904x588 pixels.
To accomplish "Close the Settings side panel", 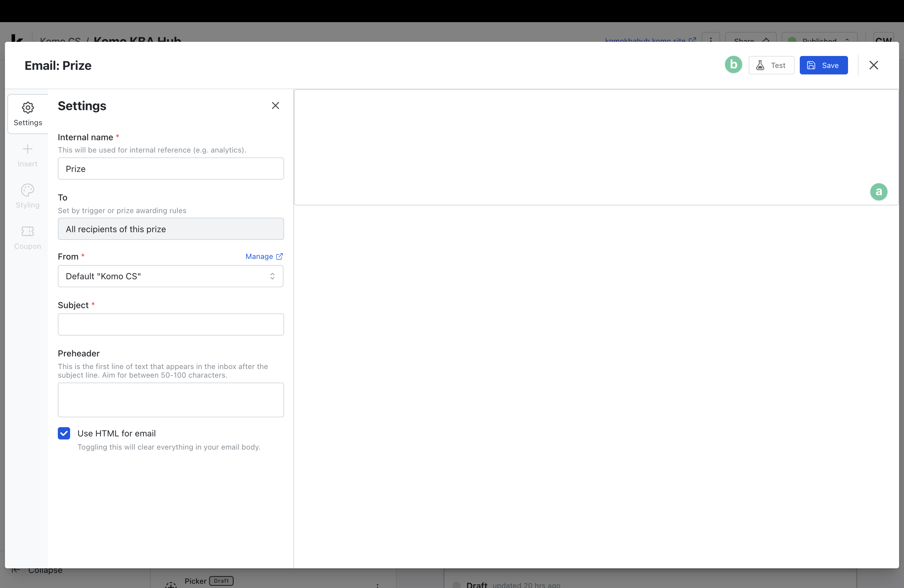I will click(276, 105).
